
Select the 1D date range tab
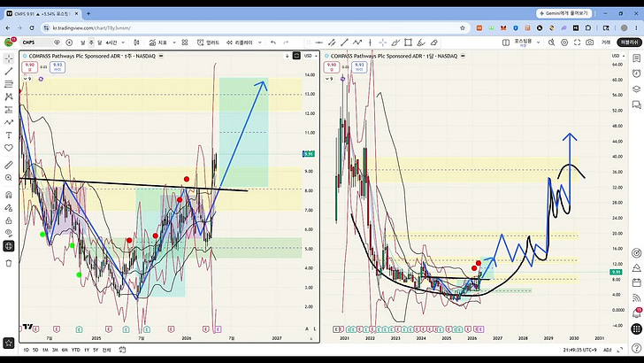tap(27, 350)
